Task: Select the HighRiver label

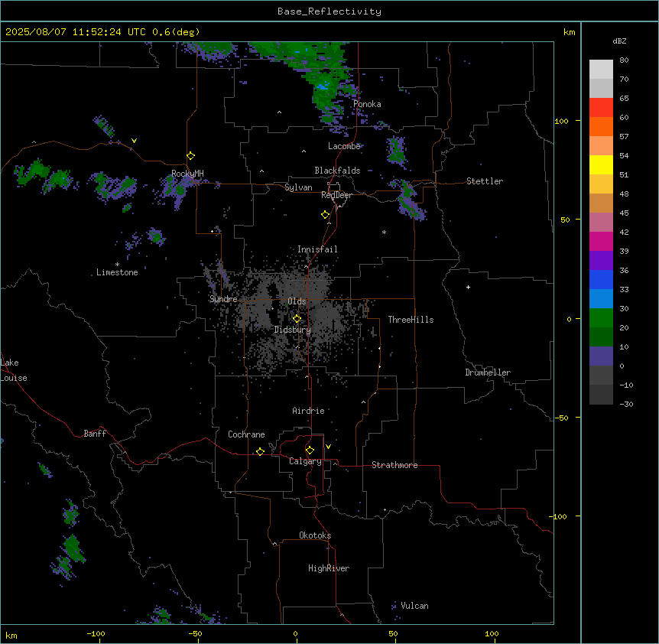Action: 329,568
